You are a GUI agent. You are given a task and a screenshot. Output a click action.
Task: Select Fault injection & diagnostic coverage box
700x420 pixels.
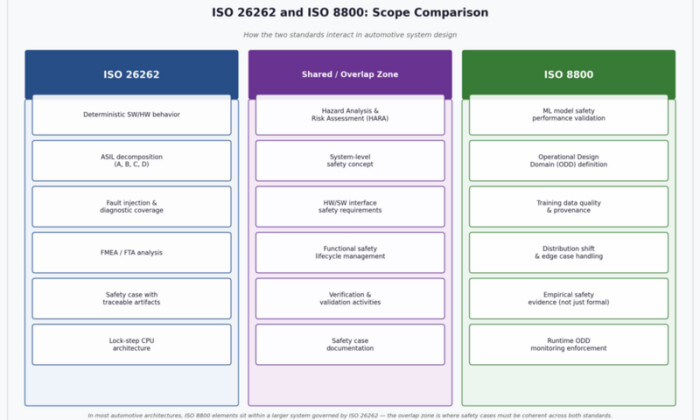(131, 206)
